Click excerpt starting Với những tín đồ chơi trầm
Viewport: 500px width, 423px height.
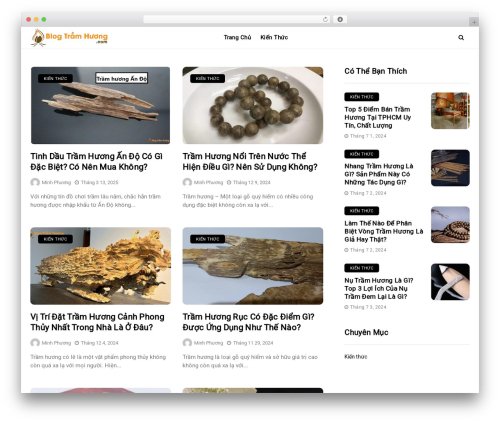tap(96, 201)
